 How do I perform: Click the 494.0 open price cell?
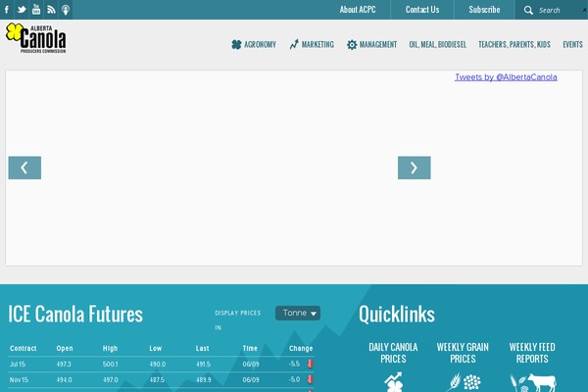64,379
